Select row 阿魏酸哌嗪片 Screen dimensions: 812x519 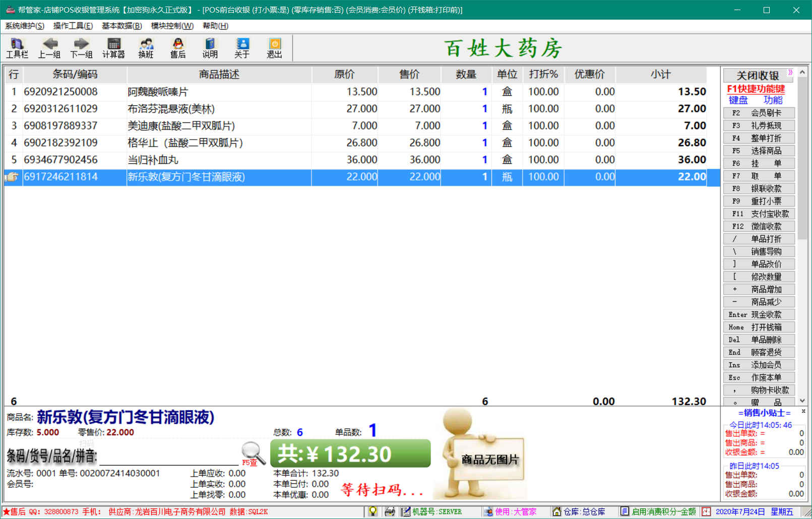coord(355,92)
